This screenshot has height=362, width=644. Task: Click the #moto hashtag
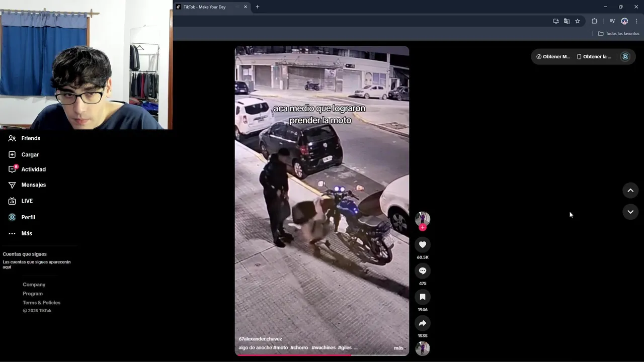(x=281, y=348)
